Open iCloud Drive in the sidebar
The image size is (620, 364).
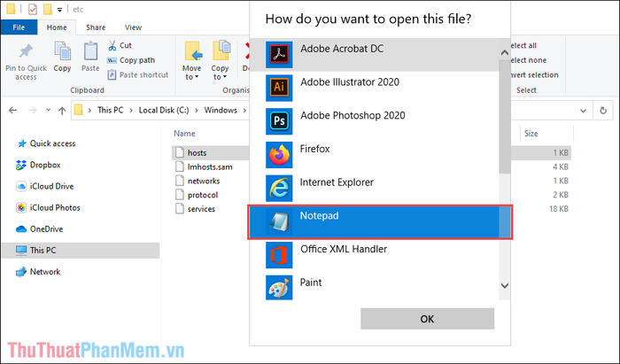point(45,186)
